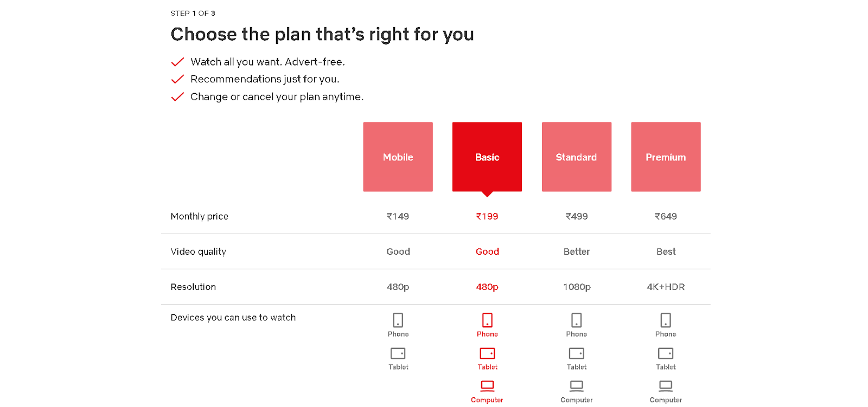Click the Phone icon under Premium plan

coord(666,320)
